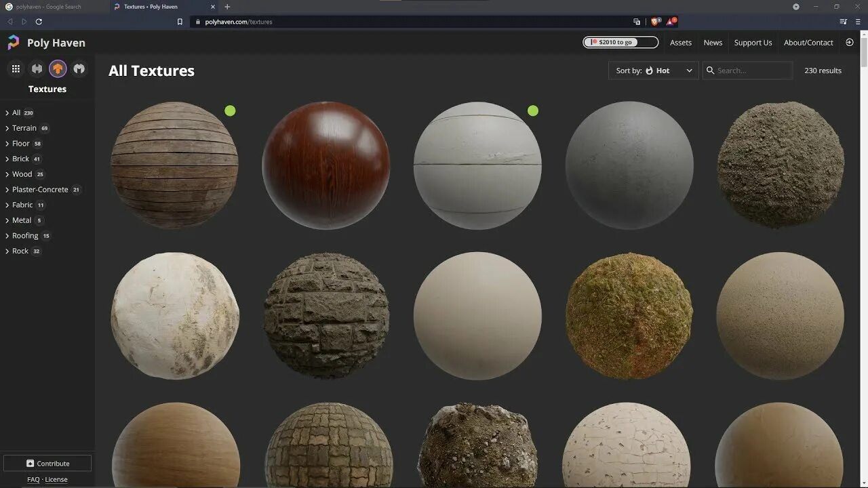
Task: Click the green dot on wooden planks texture
Action: (x=230, y=110)
